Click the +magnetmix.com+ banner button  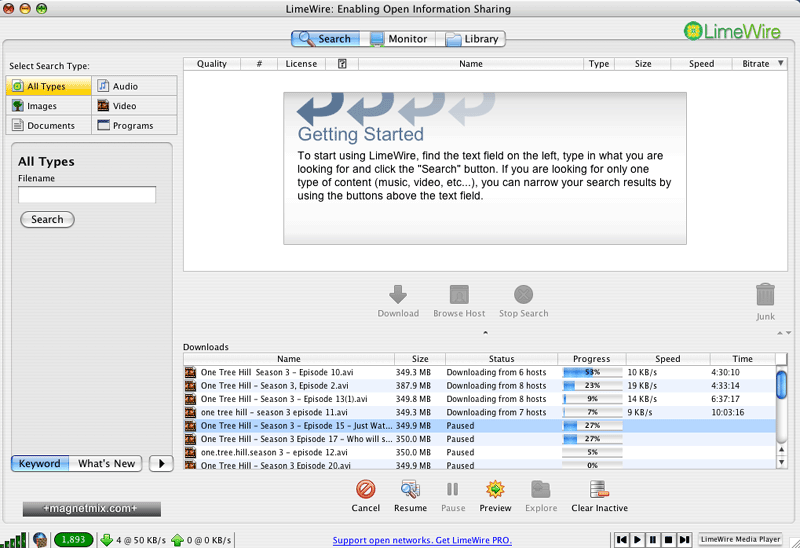tap(92, 509)
